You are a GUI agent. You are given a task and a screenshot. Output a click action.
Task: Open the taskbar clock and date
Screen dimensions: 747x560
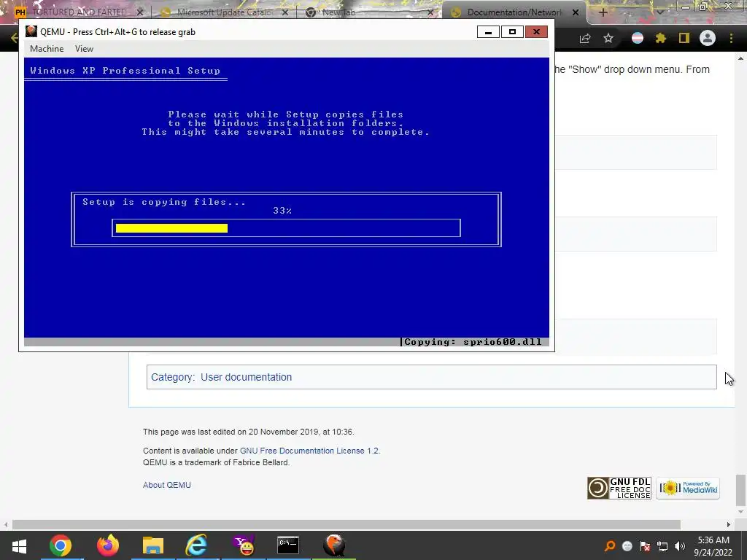[713, 546]
